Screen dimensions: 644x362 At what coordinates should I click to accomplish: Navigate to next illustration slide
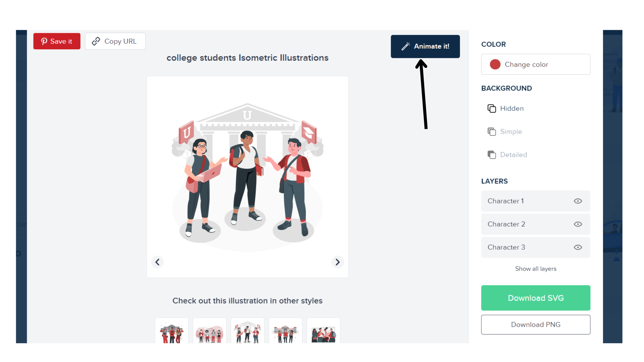click(337, 262)
